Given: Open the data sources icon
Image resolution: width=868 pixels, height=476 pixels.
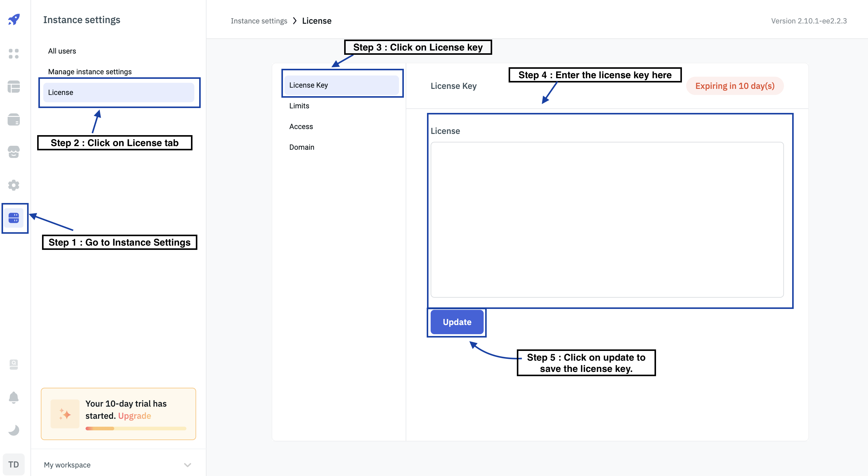Looking at the screenshot, I should [14, 120].
